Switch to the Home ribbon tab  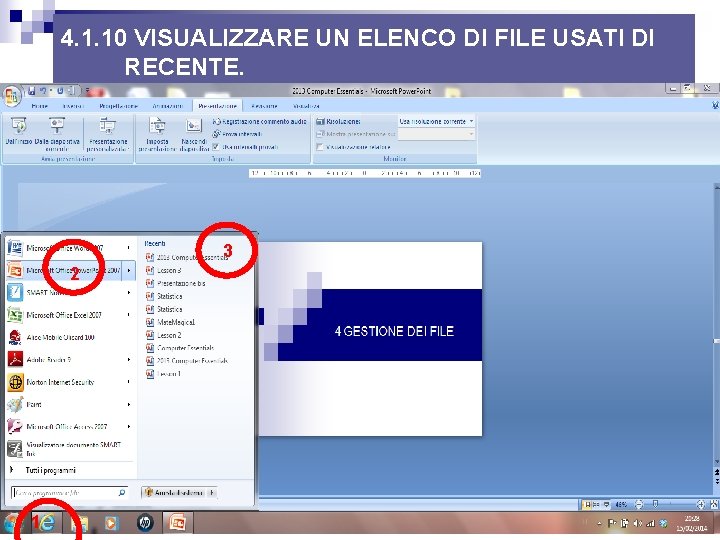[x=39, y=106]
